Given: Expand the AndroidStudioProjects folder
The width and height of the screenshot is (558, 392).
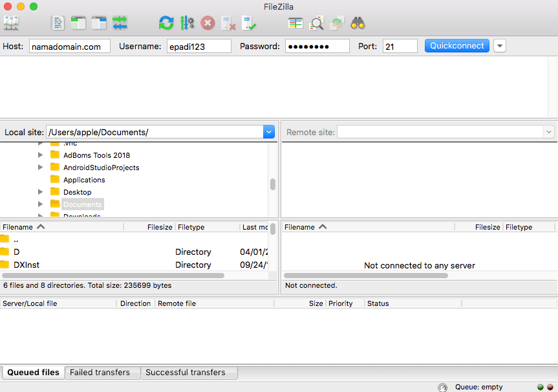Looking at the screenshot, I should pos(41,168).
